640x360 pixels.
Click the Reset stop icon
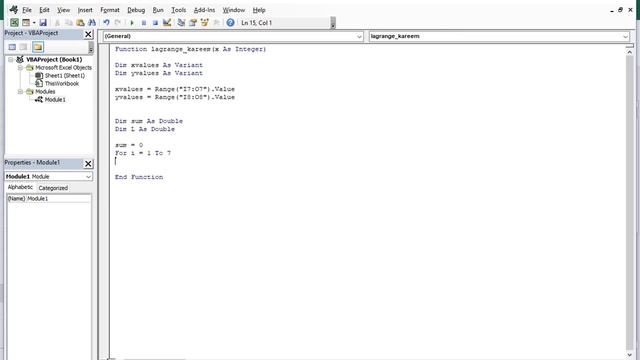[155, 23]
